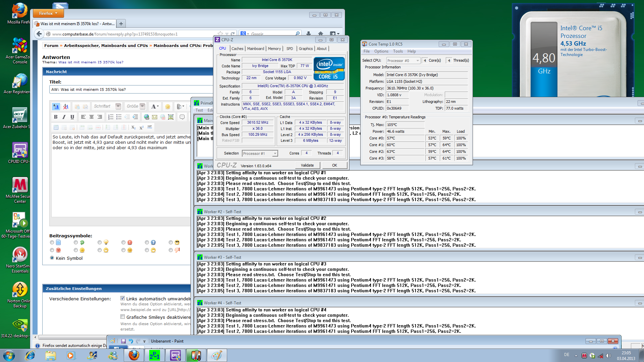Align text left in the message editor
644x362 pixels.
pyautogui.click(x=83, y=117)
